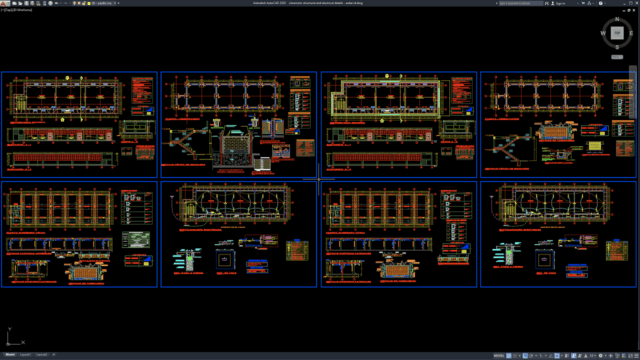640x360 pixels.
Task: Click the annotation visibility icon
Action: [x=573, y=356]
